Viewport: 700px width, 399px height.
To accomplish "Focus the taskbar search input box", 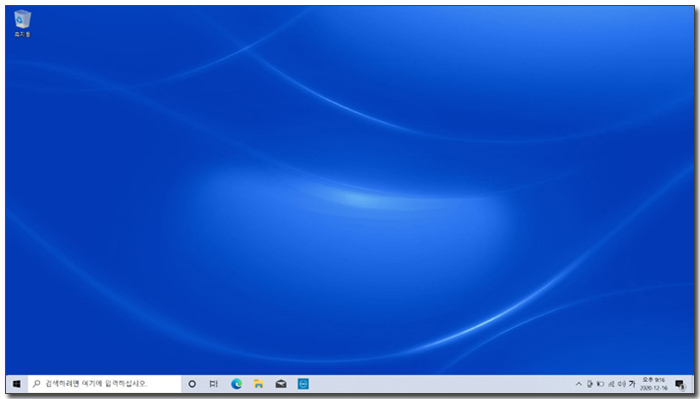I will [x=104, y=384].
